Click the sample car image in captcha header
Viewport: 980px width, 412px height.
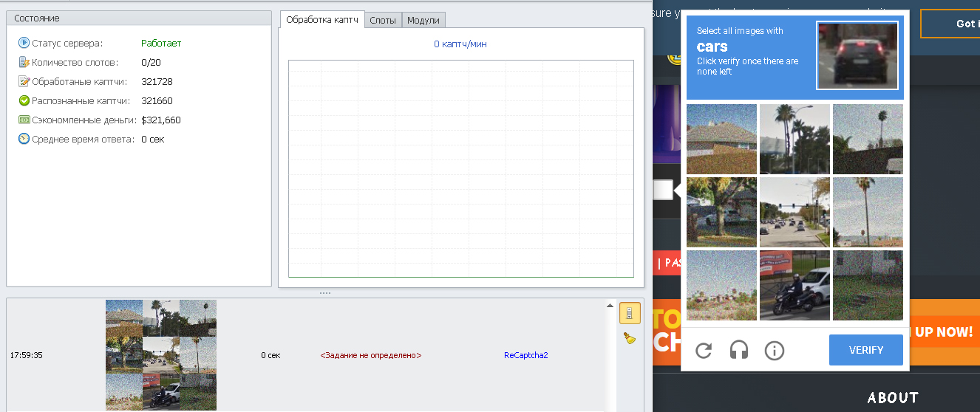(857, 55)
